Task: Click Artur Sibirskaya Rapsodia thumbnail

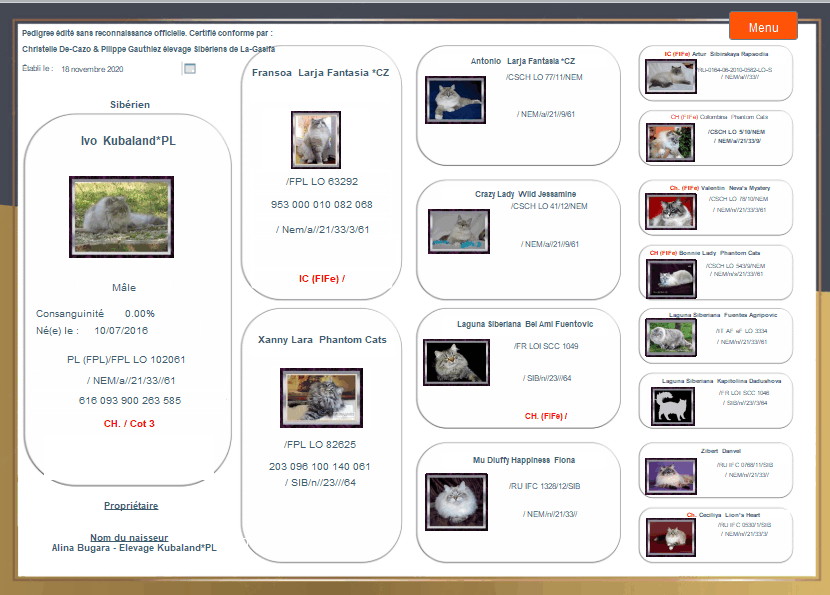Action: point(670,76)
